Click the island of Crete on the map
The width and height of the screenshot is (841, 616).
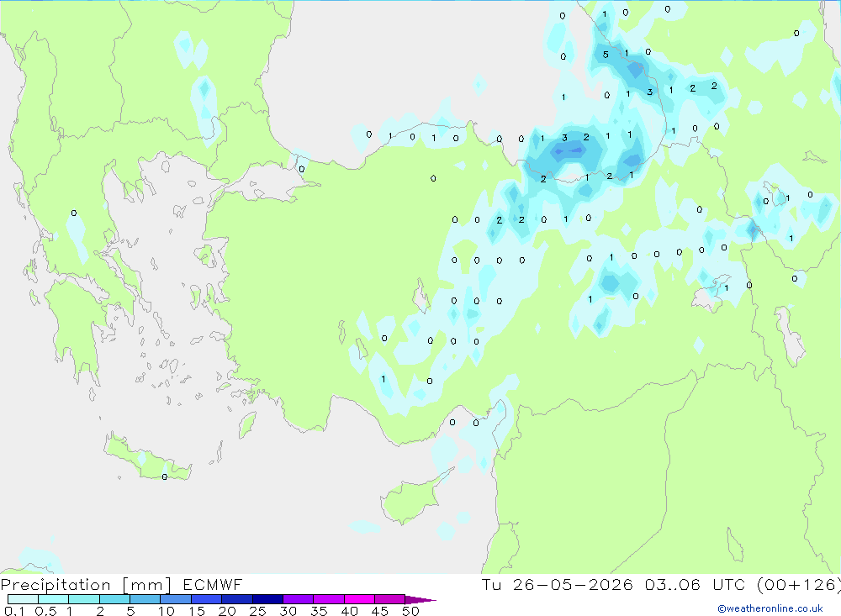(x=147, y=460)
